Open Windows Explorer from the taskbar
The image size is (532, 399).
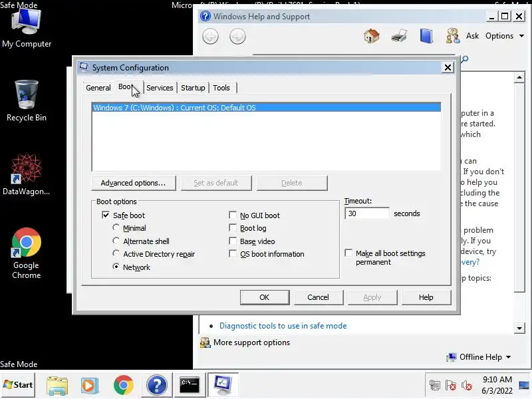coord(57,386)
